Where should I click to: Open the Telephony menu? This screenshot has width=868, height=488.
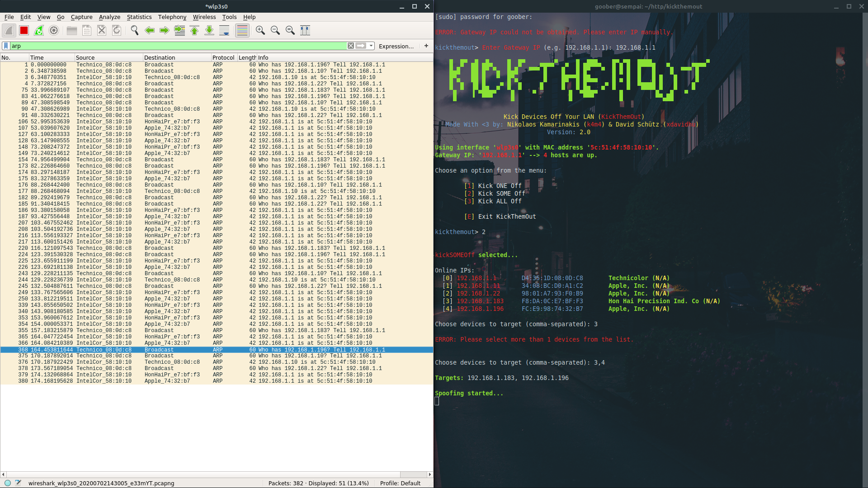[x=172, y=17]
